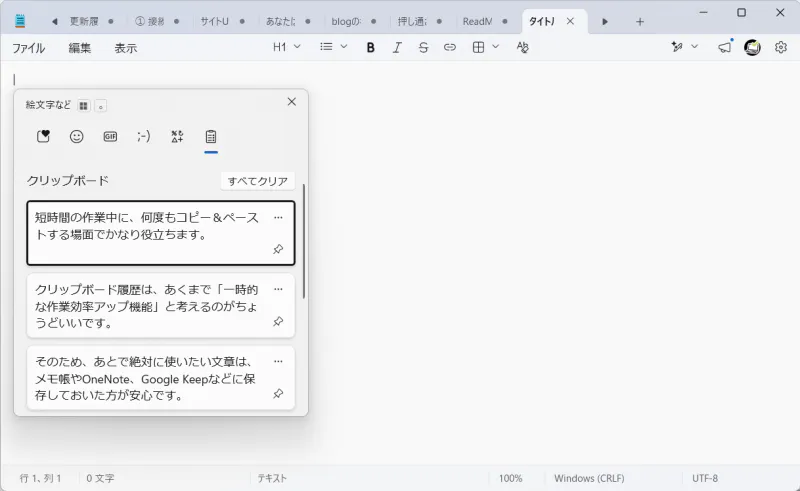Open more options for クリップボード履歴は entry

pyautogui.click(x=278, y=289)
